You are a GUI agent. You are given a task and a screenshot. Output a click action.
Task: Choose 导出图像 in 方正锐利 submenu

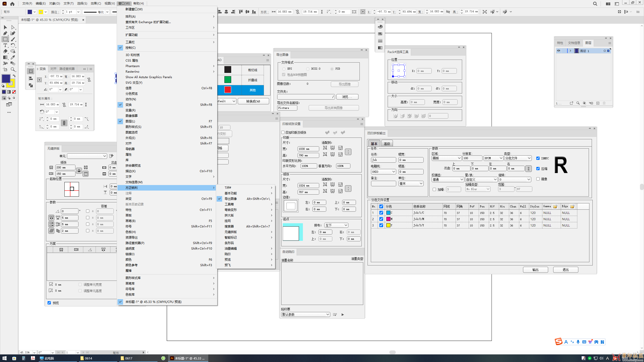click(x=246, y=199)
